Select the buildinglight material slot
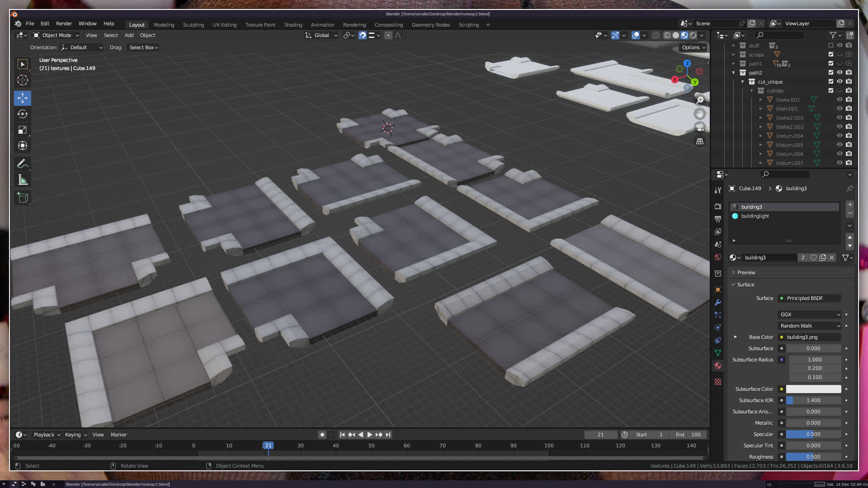Screen dimensions: 868x488 (x=755, y=216)
